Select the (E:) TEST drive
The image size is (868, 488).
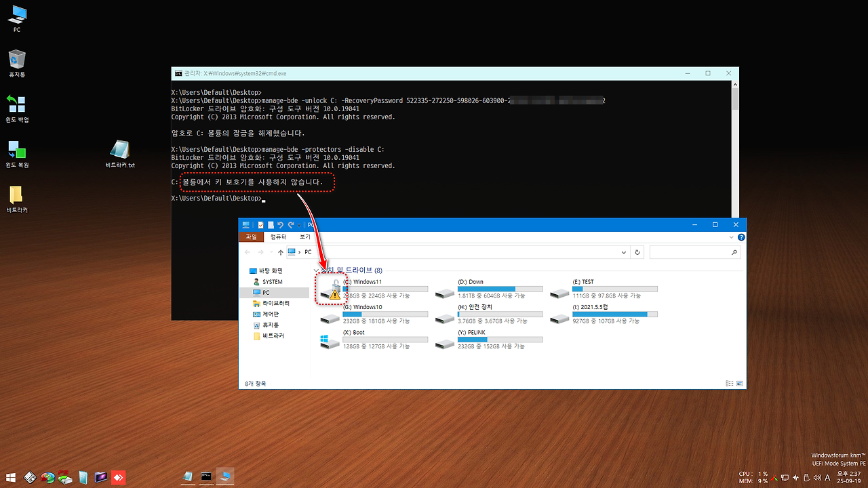point(604,289)
